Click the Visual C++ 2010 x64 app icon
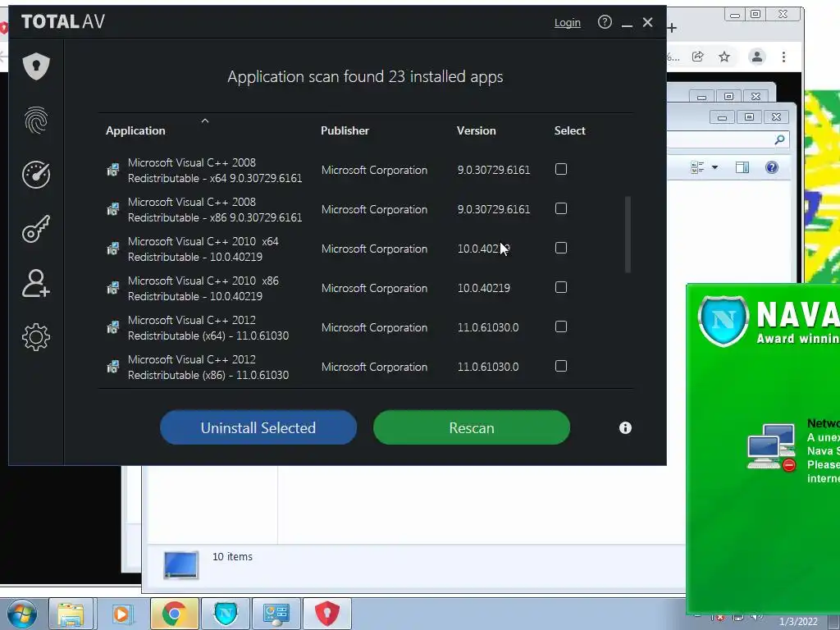The height and width of the screenshot is (630, 840). pos(113,249)
